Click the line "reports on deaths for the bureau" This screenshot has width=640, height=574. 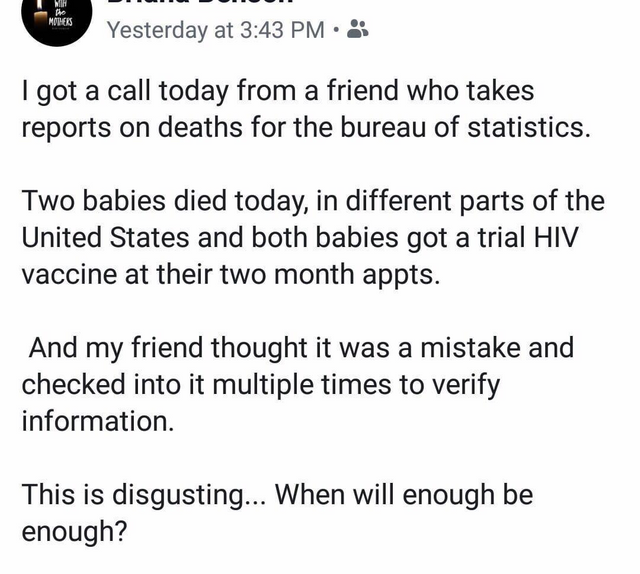click(306, 127)
